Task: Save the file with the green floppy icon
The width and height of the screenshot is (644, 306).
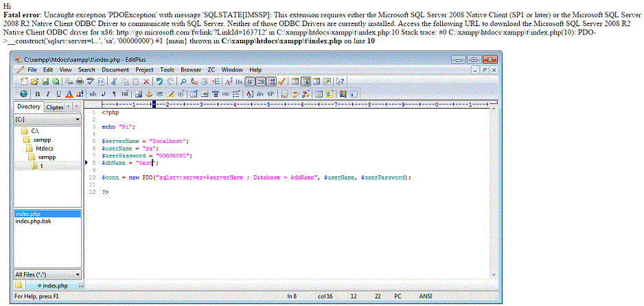Action: pyautogui.click(x=45, y=81)
